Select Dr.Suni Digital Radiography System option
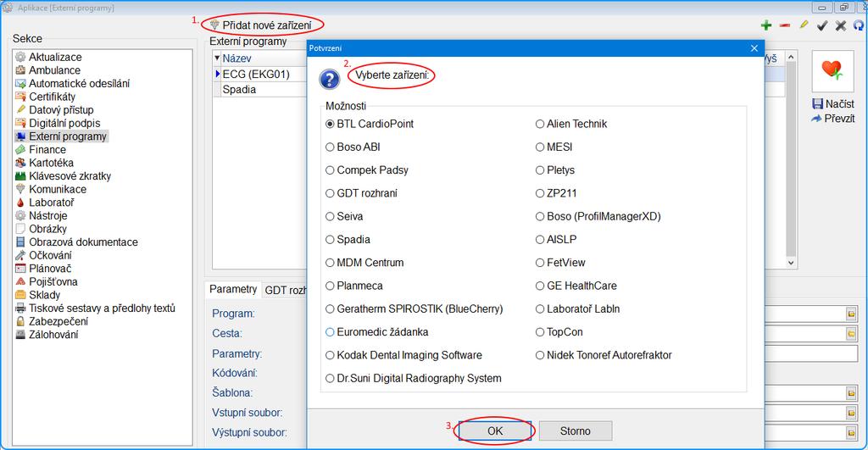Viewport: 868px width, 450px height. point(414,379)
